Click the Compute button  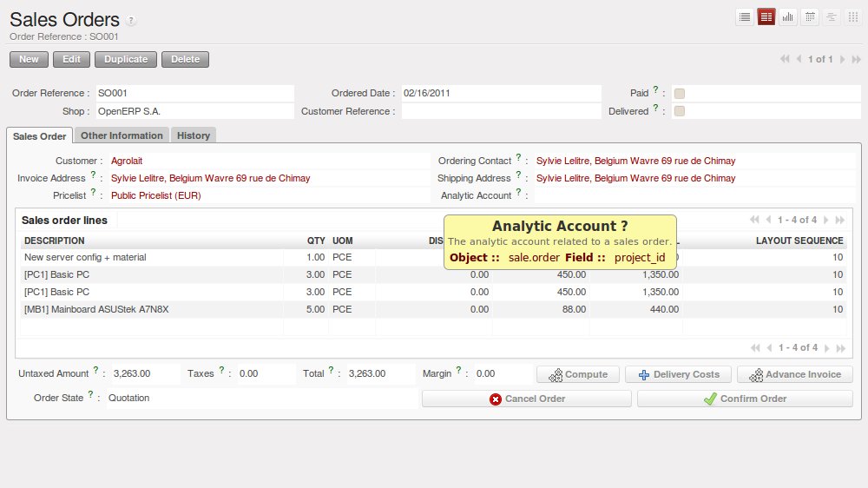click(x=578, y=374)
